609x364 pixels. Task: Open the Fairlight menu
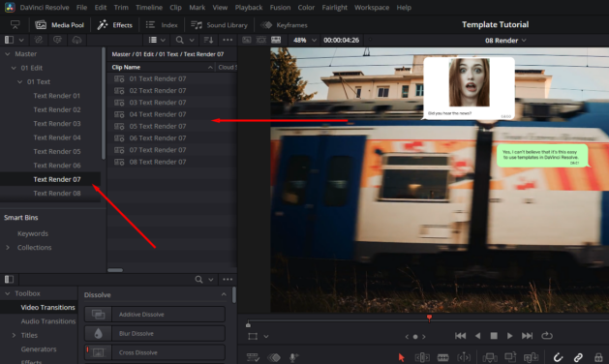334,8
